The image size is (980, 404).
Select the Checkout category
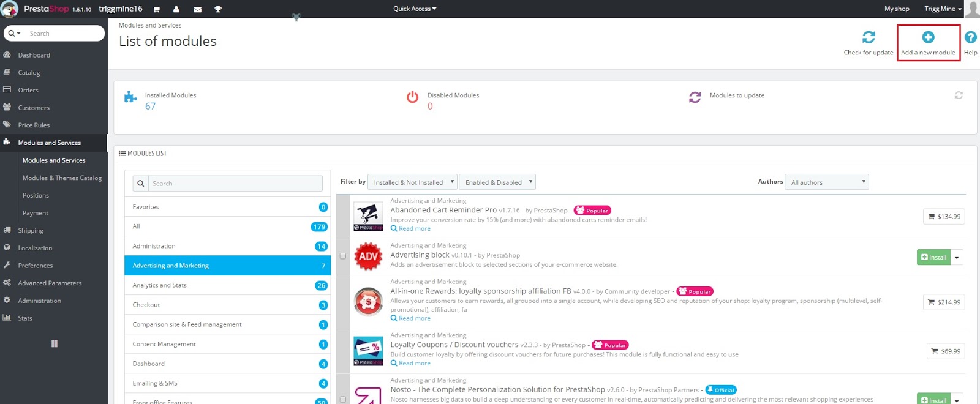(227, 305)
